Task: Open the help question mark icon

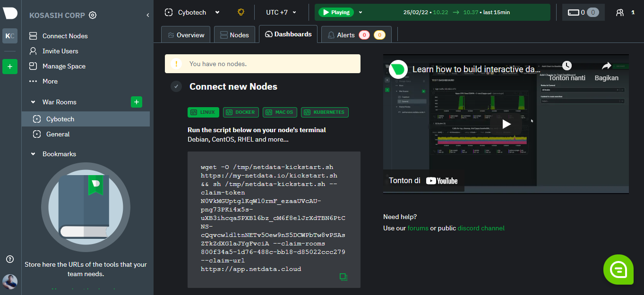Action: tap(10, 259)
